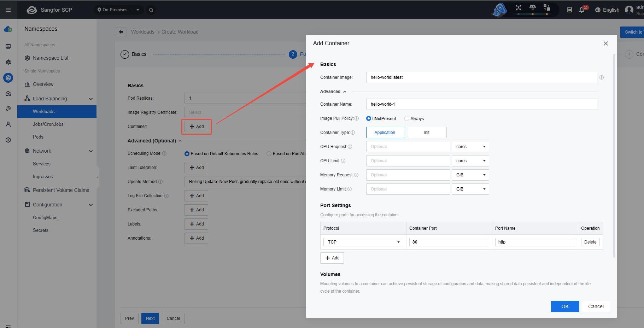Click the cloud icon in left rail

pyautogui.click(x=8, y=29)
